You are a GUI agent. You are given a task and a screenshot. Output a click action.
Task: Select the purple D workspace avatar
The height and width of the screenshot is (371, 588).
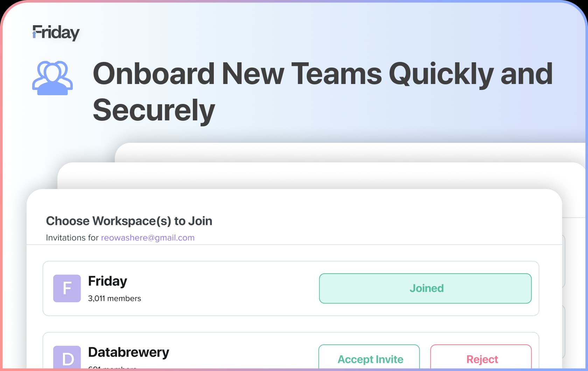[67, 357]
